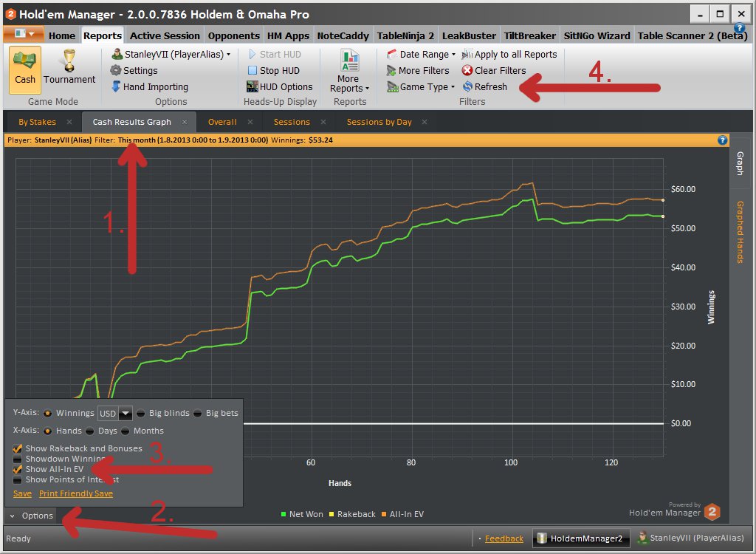
Task: Open the application menu button dropdown
Action: point(24,34)
